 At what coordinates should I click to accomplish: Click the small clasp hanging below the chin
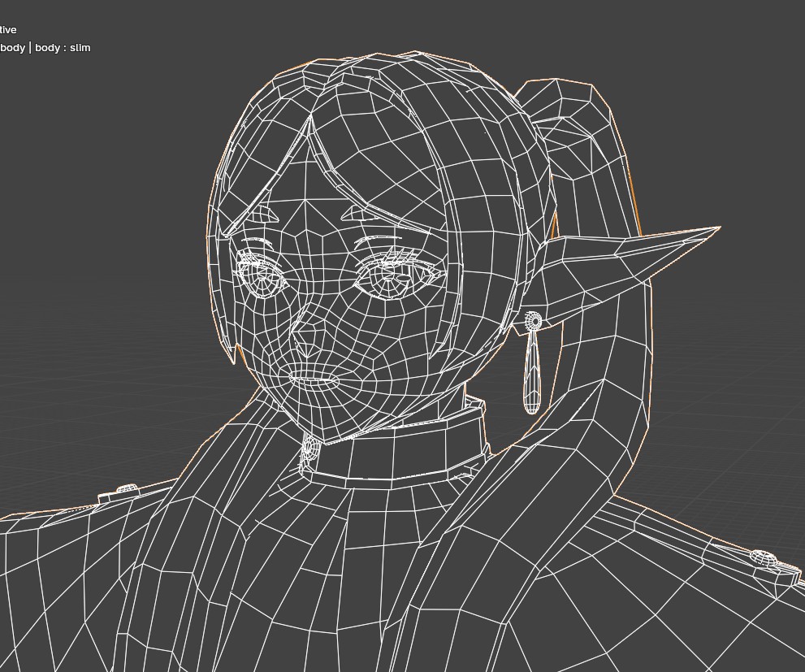click(308, 452)
